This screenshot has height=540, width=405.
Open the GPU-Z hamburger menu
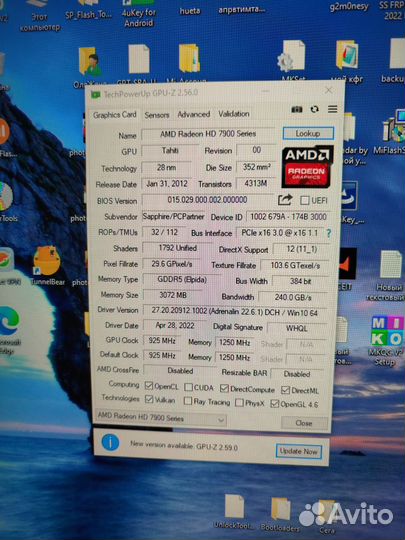(332, 109)
